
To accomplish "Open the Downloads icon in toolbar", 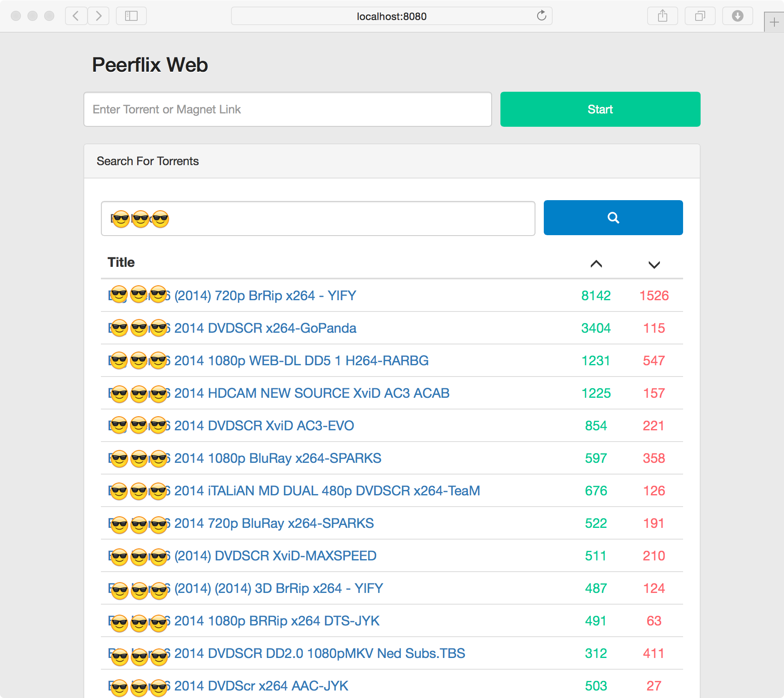I will tap(738, 16).
